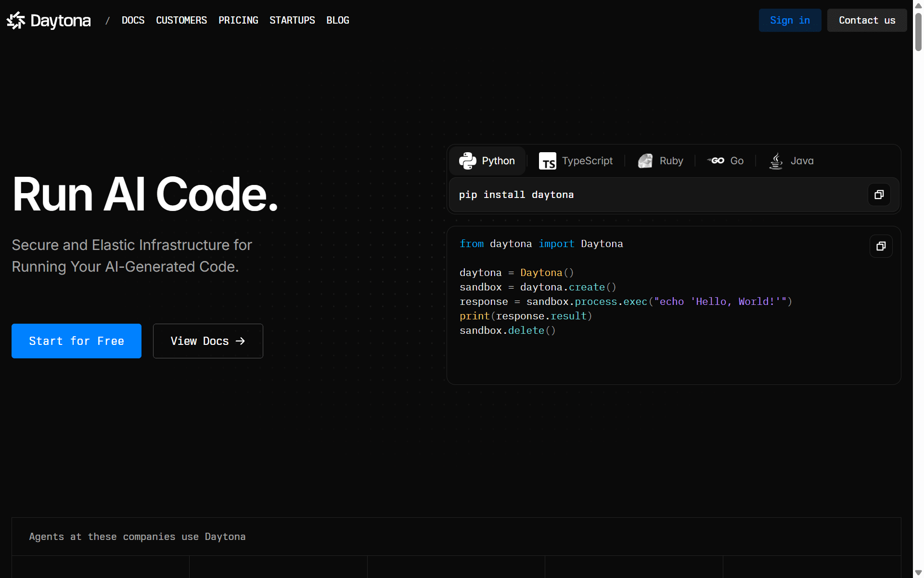This screenshot has width=924, height=578.
Task: Open the PRICING navigation link
Action: (238, 20)
